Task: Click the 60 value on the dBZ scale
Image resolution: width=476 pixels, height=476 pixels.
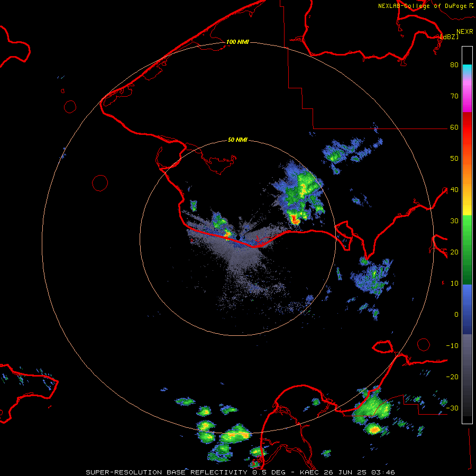Action: pos(454,127)
